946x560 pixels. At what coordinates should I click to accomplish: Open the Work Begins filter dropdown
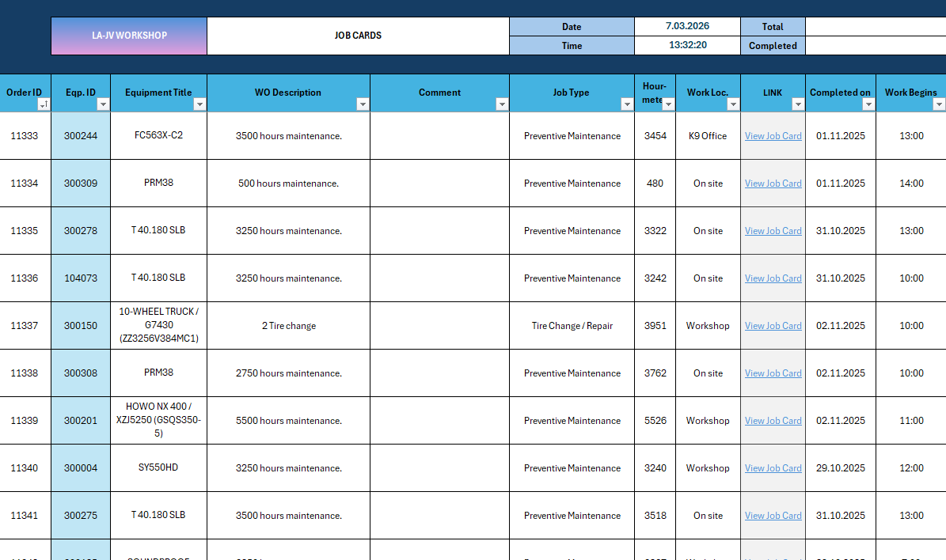tap(938, 104)
